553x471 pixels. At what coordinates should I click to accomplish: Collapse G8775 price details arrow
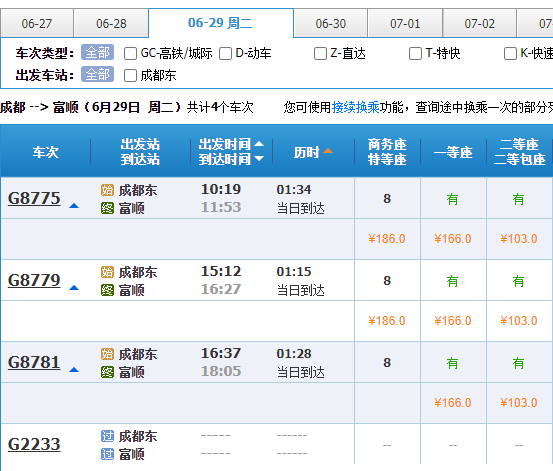coord(74,206)
